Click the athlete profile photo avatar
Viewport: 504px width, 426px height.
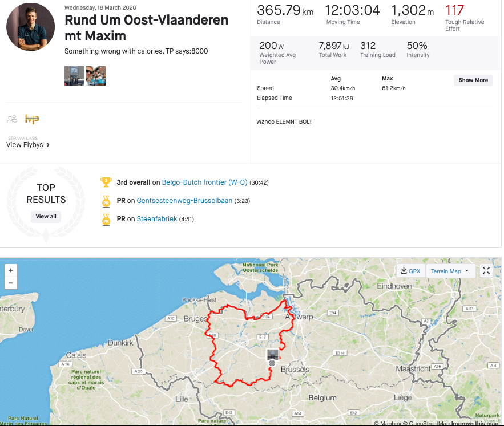click(x=30, y=27)
